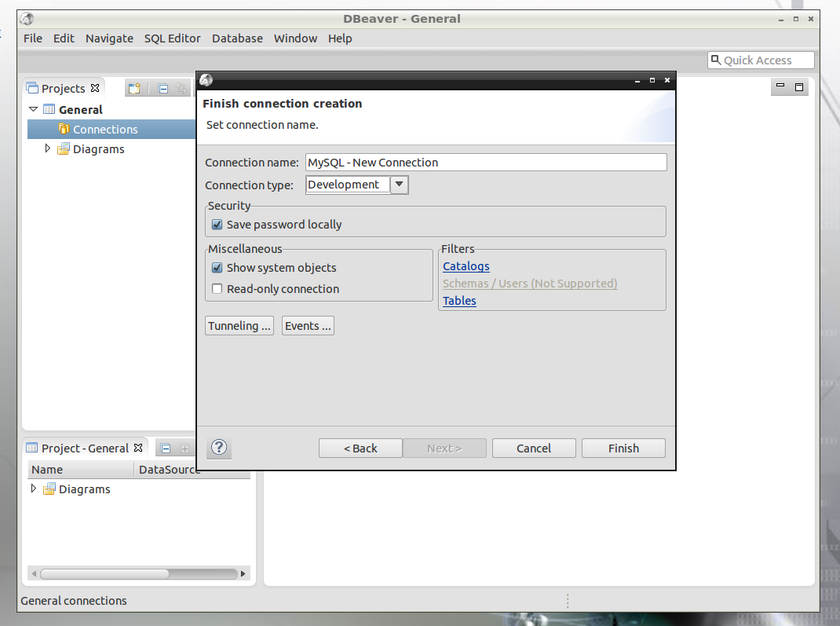Open the Window menu

click(x=295, y=38)
